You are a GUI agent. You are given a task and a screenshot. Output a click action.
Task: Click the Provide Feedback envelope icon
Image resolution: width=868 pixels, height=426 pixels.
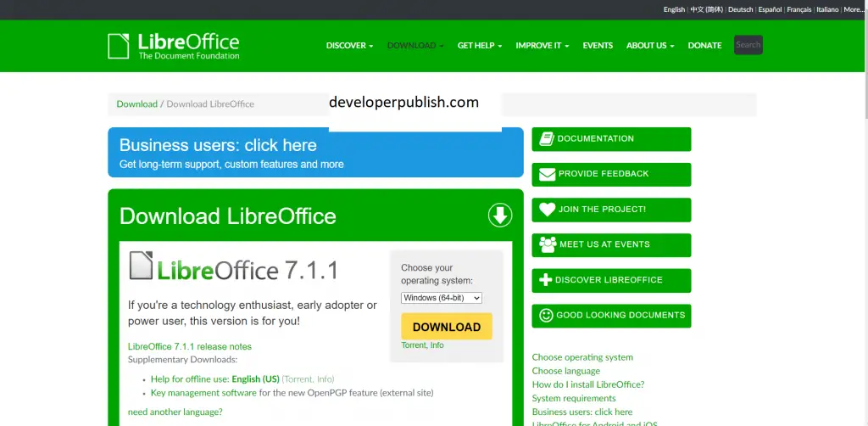click(547, 174)
